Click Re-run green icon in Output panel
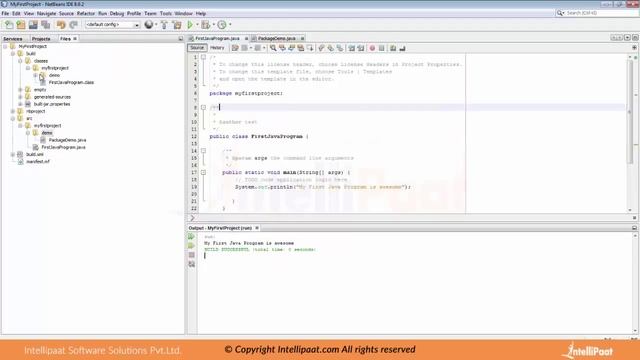Image resolution: width=640 pixels, height=360 pixels. tap(191, 237)
